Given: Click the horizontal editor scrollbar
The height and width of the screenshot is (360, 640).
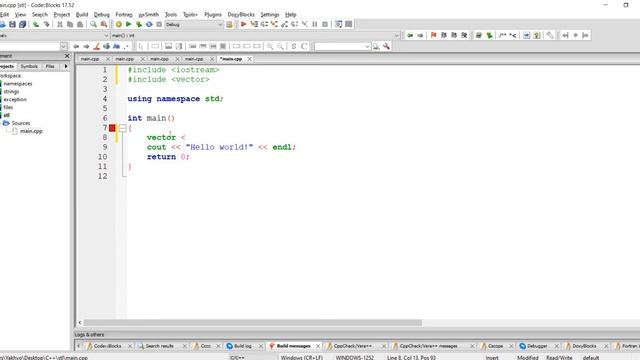Looking at the screenshot, I should point(252,322).
